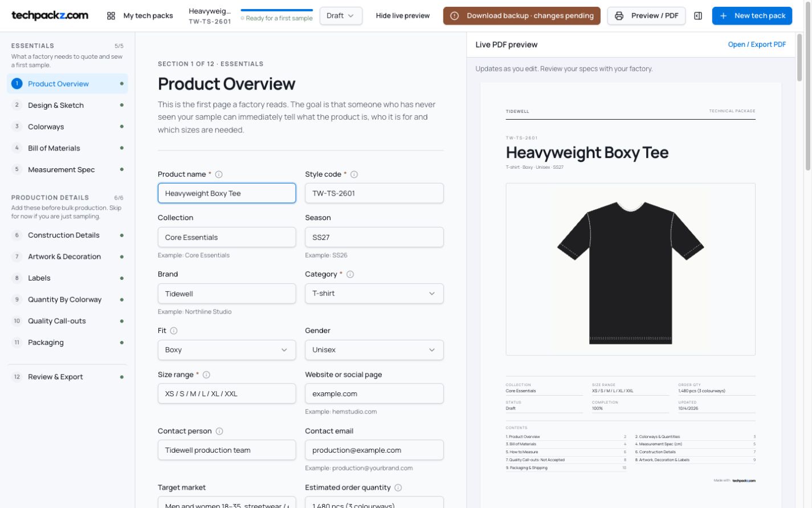812x508 pixels.
Task: Hide the live preview panel
Action: coord(403,16)
